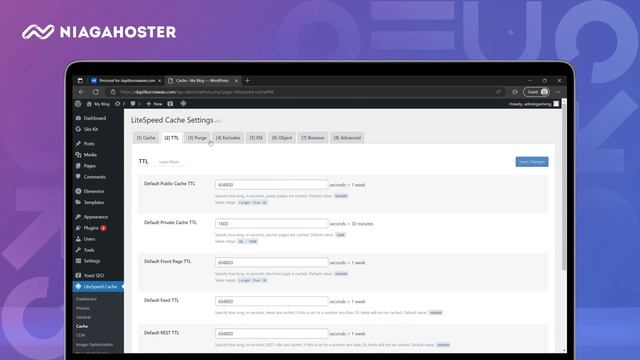Switch to the [6] Object tab

pyautogui.click(x=282, y=138)
